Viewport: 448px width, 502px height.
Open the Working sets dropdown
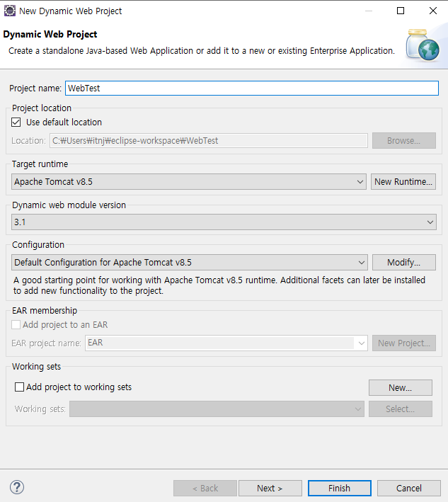tap(217, 409)
